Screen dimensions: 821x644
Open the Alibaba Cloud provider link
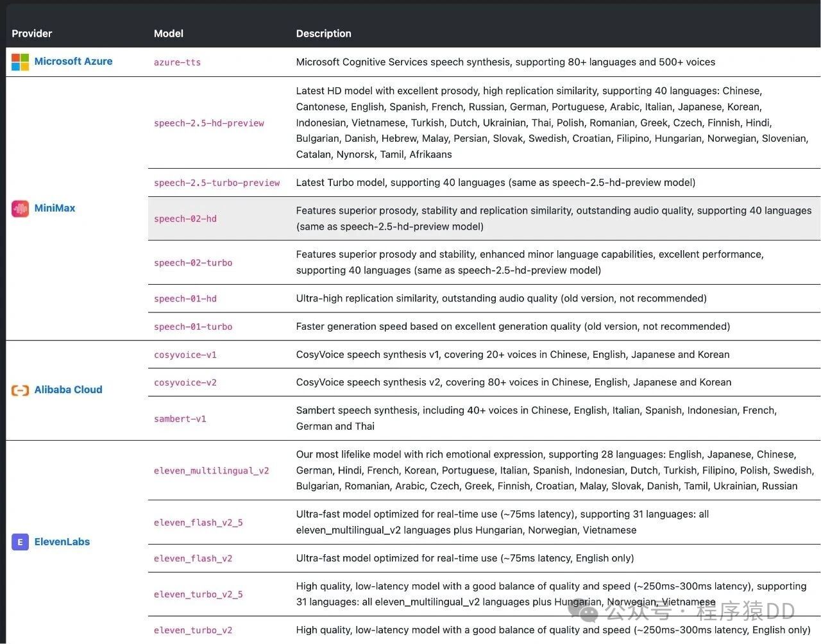pos(68,390)
